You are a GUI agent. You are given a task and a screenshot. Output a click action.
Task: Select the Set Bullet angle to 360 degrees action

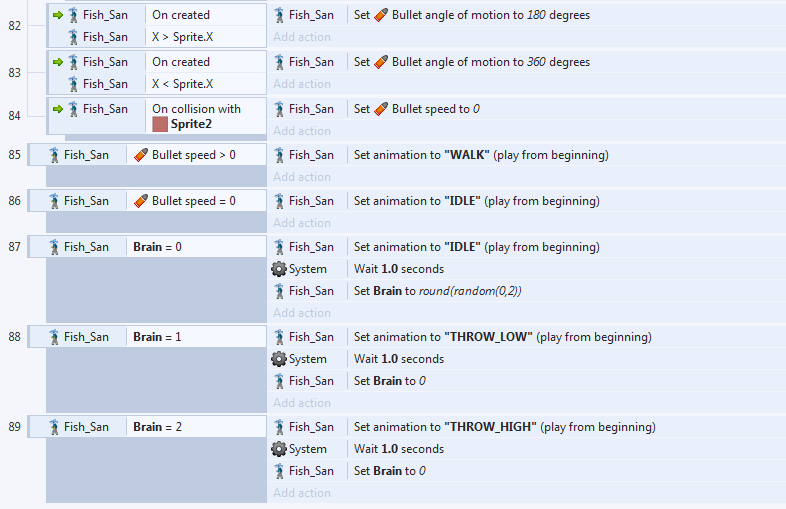(471, 62)
